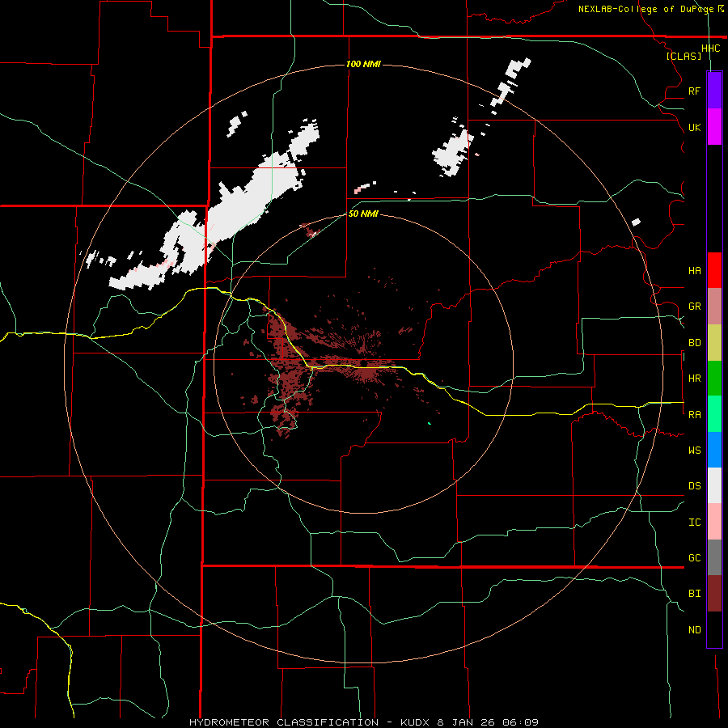The height and width of the screenshot is (728, 728).
Task: Click the BD legend label
Action: [x=694, y=343]
